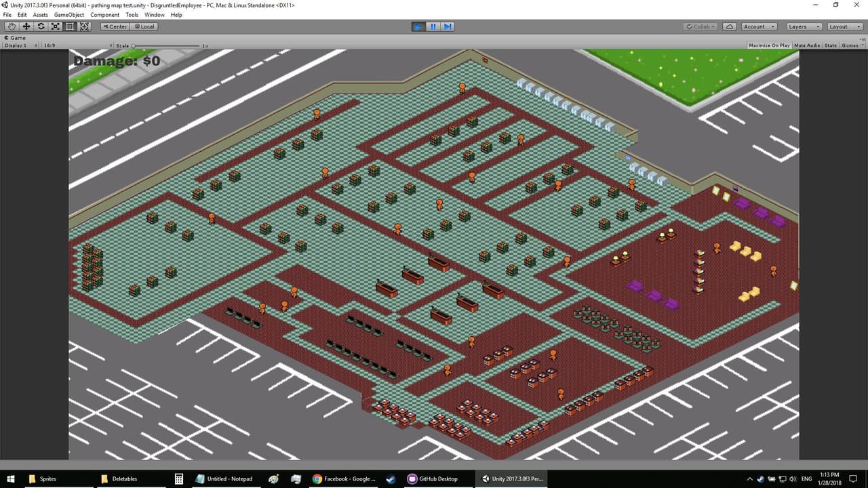This screenshot has width=868, height=488.
Task: Open the cloud Services button
Action: (x=730, y=26)
